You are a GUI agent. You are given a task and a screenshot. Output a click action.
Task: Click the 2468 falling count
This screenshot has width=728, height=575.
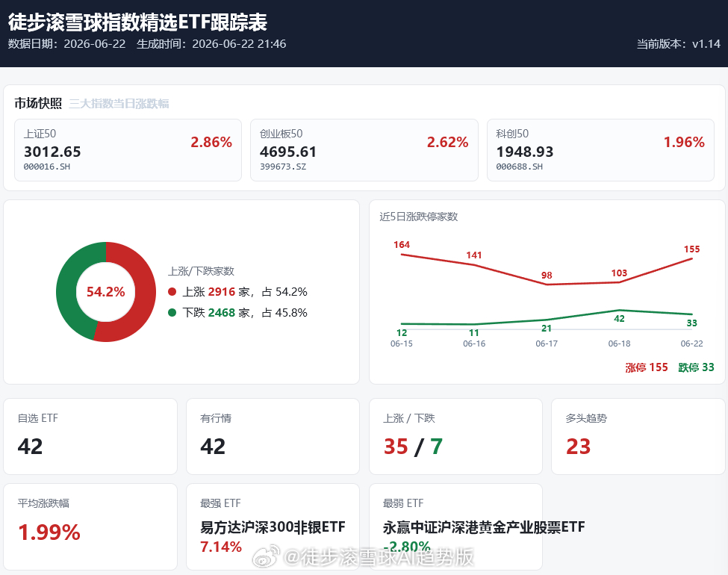point(222,313)
